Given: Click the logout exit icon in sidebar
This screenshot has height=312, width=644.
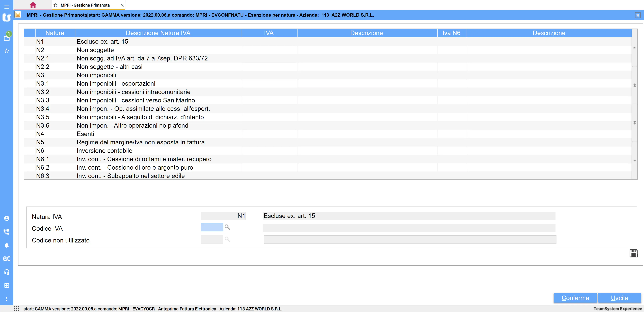Looking at the screenshot, I should 7,285.
